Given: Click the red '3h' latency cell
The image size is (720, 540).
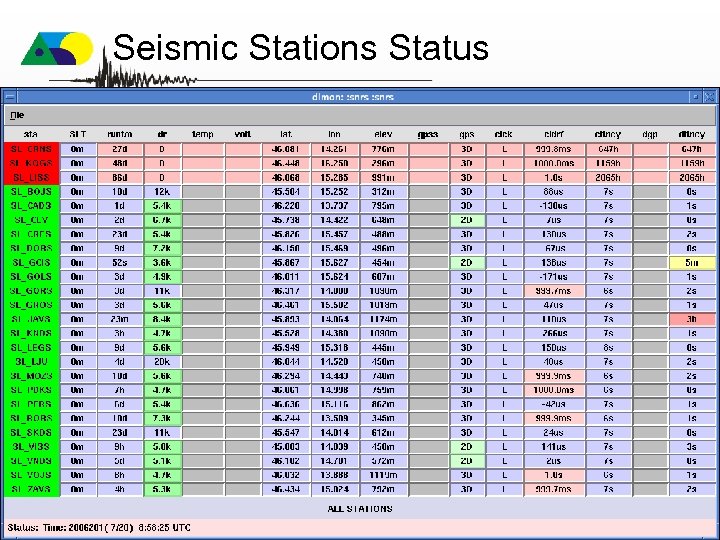Looking at the screenshot, I should (x=692, y=319).
